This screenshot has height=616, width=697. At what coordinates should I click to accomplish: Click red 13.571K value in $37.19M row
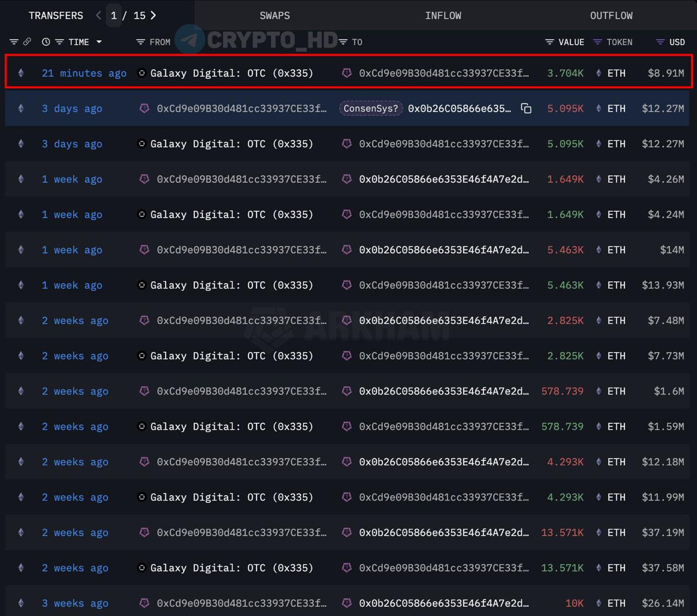(562, 533)
